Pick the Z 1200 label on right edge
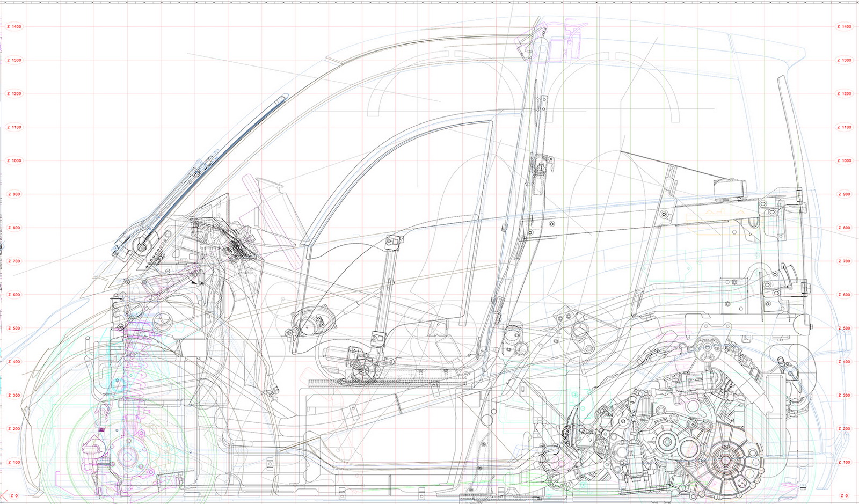Viewport: 859px width, 504px height. pos(844,94)
